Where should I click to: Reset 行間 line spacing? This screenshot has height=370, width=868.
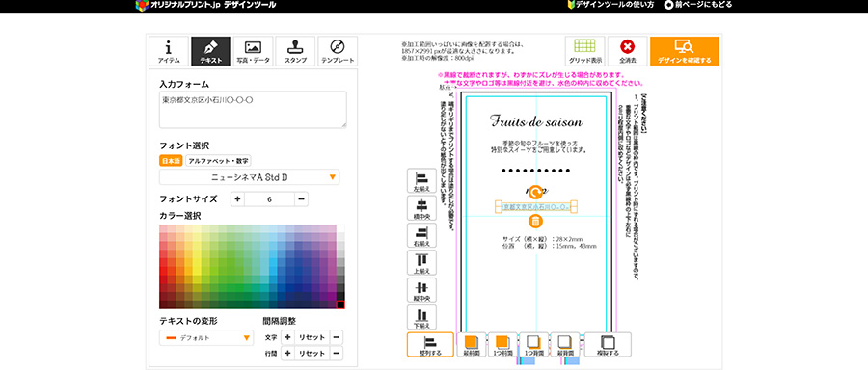point(312,354)
